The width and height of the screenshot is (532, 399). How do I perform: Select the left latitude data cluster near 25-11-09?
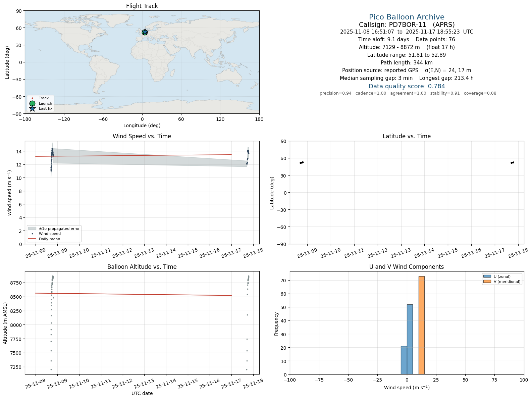click(302, 163)
